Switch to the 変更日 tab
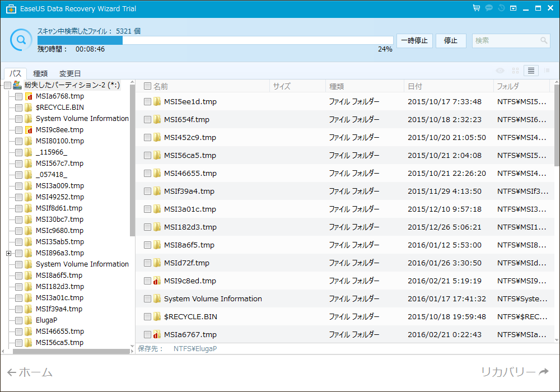 [x=69, y=73]
